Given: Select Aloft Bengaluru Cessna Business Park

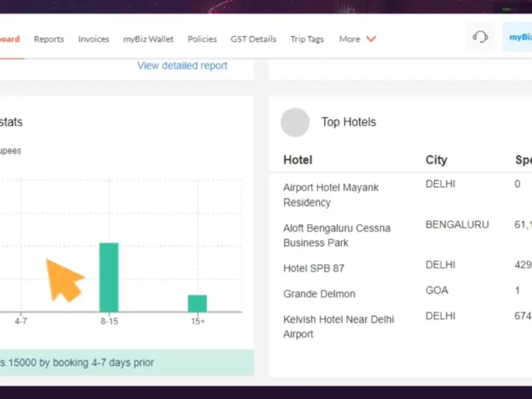Looking at the screenshot, I should (336, 235).
